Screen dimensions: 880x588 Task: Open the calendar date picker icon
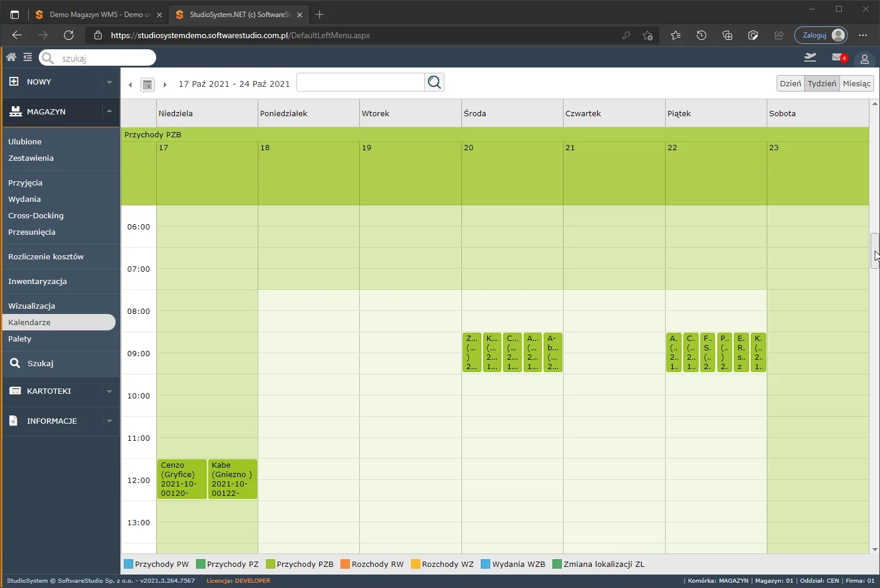(x=147, y=85)
